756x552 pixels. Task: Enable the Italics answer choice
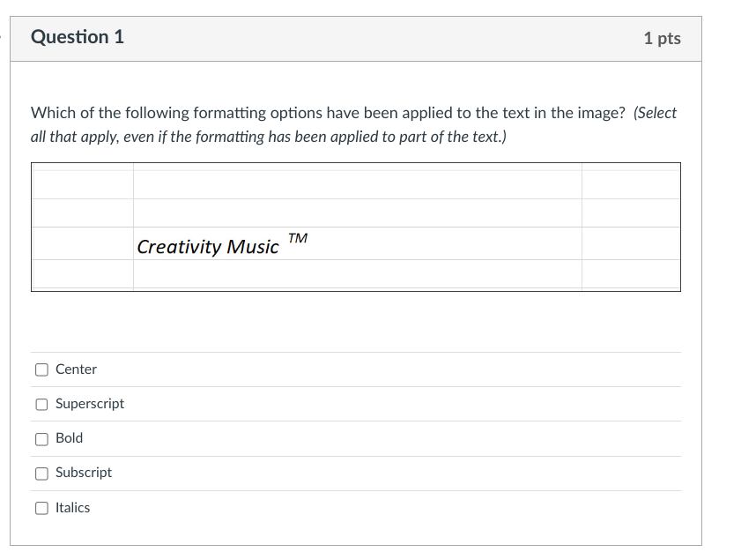[x=41, y=506]
